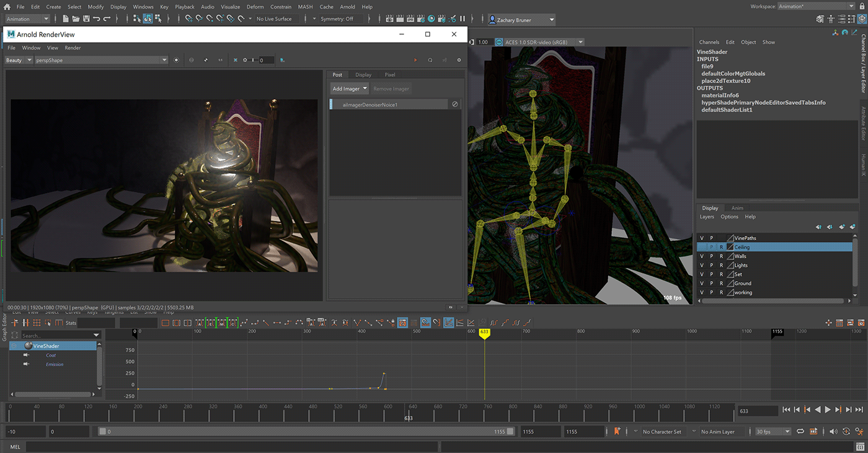This screenshot has height=453, width=868.
Task: Click the Maya home icon
Action: coord(8,7)
